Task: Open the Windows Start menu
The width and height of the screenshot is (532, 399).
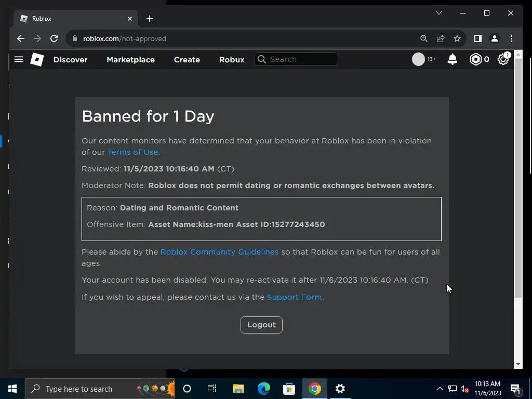Action: tap(12, 389)
